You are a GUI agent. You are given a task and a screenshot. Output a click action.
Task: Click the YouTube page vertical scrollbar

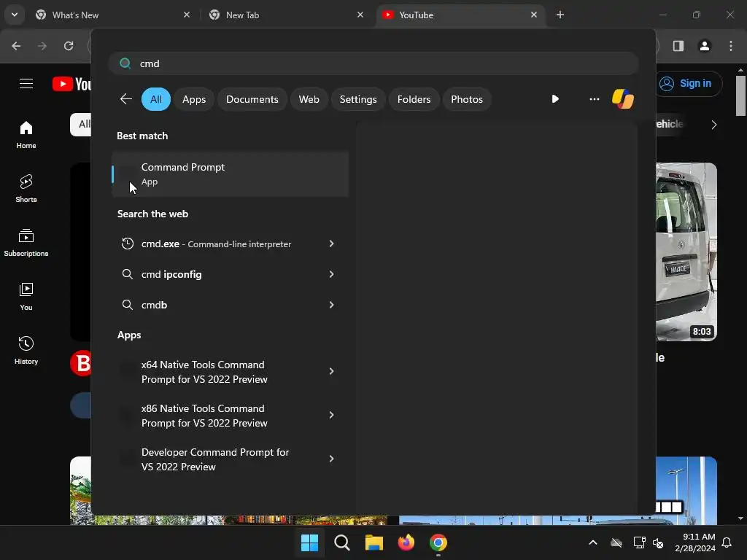(740, 96)
